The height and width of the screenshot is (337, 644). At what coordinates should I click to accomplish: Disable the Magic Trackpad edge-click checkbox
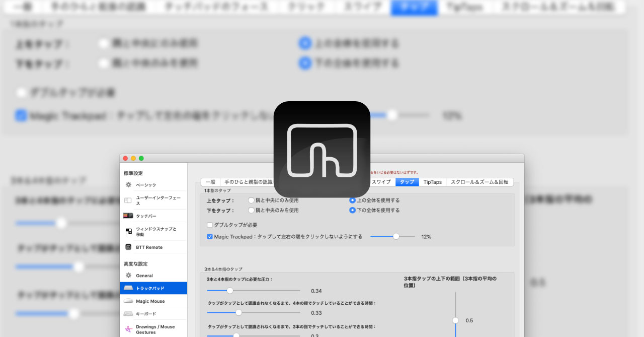[209, 236]
